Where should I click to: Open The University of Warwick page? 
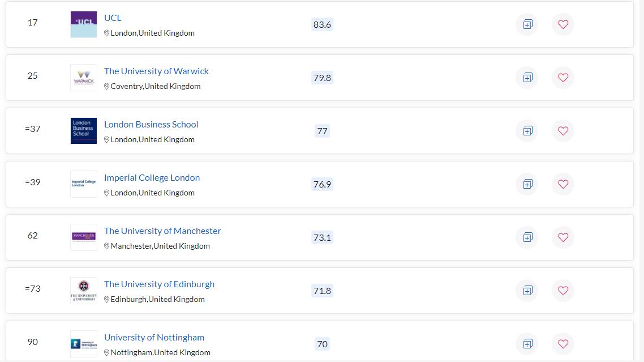(x=156, y=71)
